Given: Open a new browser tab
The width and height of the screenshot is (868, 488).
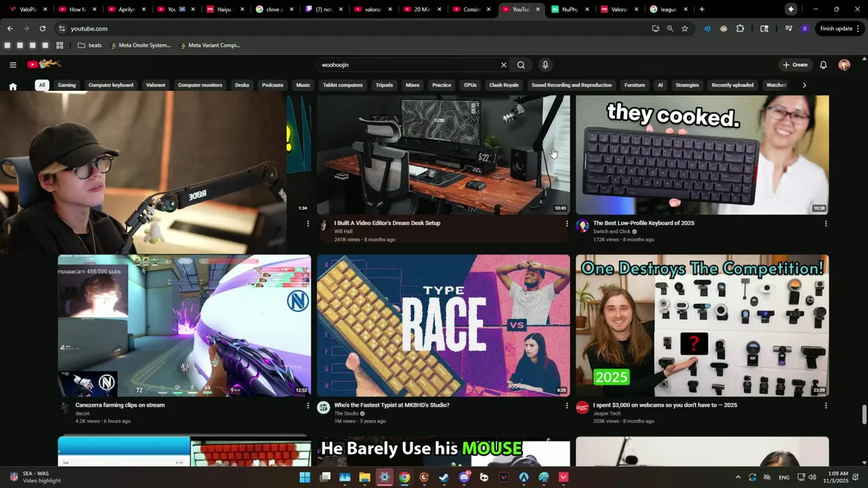Looking at the screenshot, I should tap(702, 9).
